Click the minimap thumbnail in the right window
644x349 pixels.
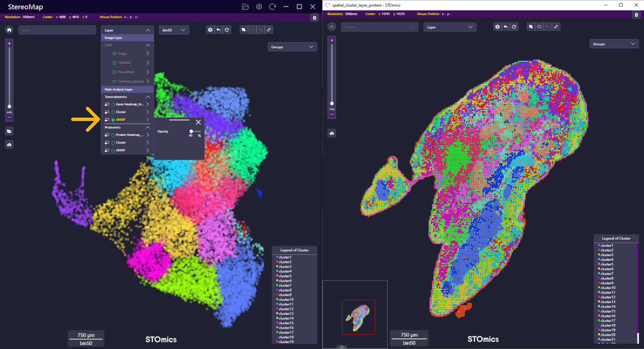click(x=358, y=317)
